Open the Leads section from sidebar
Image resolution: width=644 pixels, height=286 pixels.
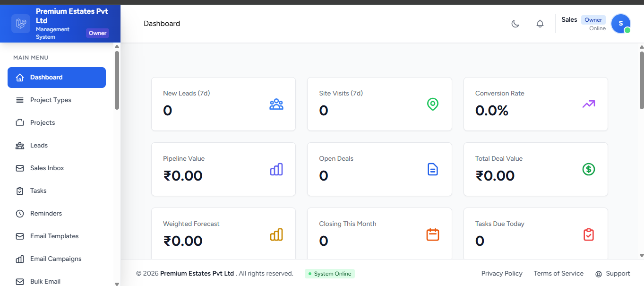(39, 145)
